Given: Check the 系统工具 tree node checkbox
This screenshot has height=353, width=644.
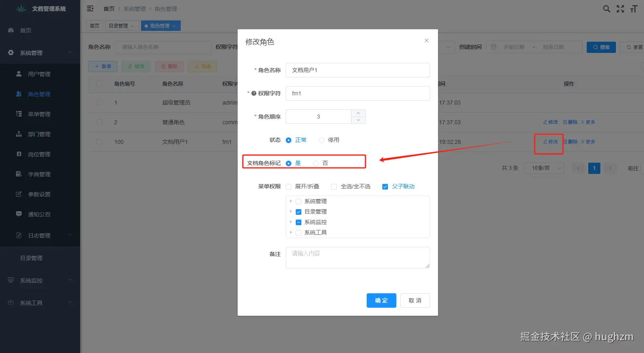Looking at the screenshot, I should coord(299,233).
